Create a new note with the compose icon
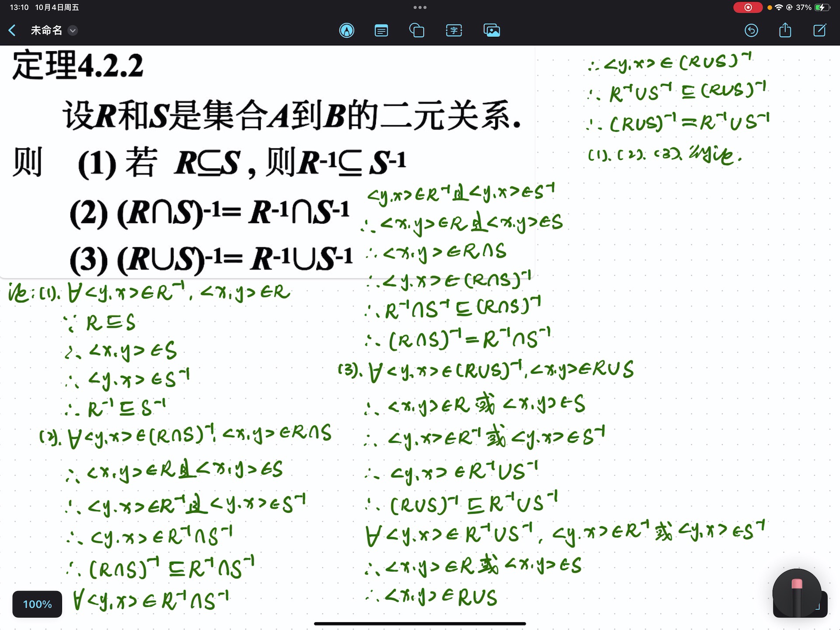This screenshot has width=840, height=630. point(819,30)
